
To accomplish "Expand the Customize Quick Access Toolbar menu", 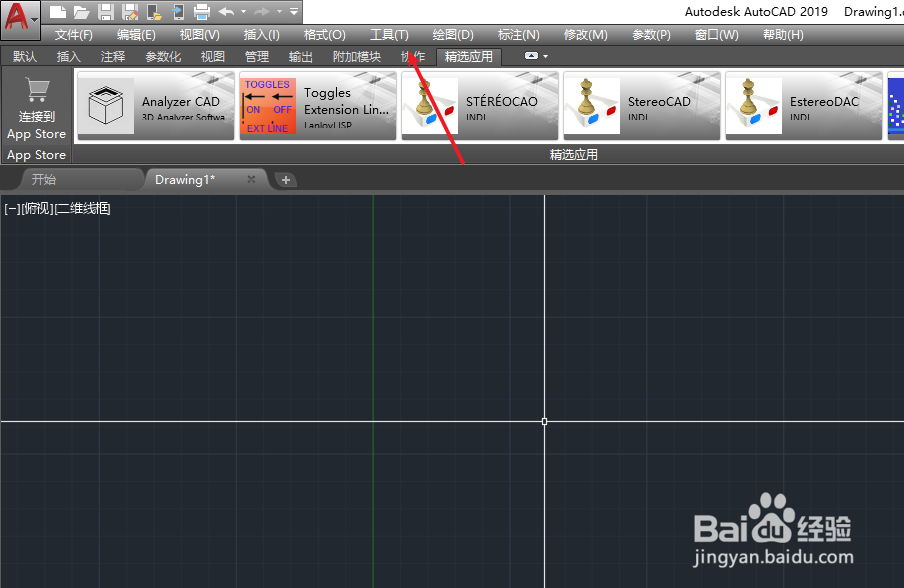I will pyautogui.click(x=294, y=12).
